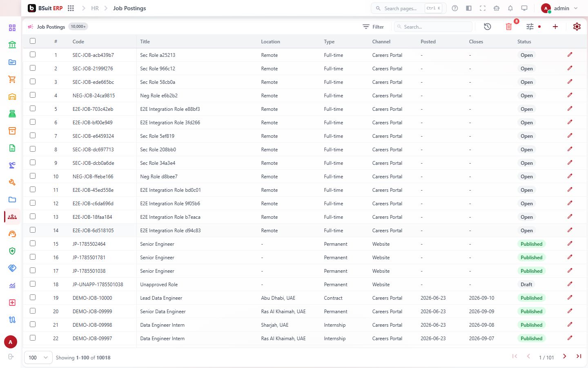Focus the table Search field
Viewport: 588px width, 368px height.
pyautogui.click(x=433, y=27)
